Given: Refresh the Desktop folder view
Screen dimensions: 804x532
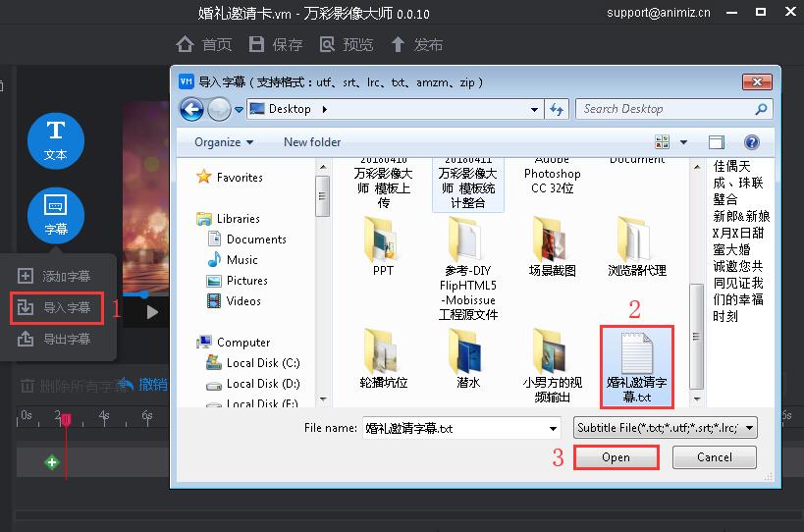Looking at the screenshot, I should pos(557,109).
